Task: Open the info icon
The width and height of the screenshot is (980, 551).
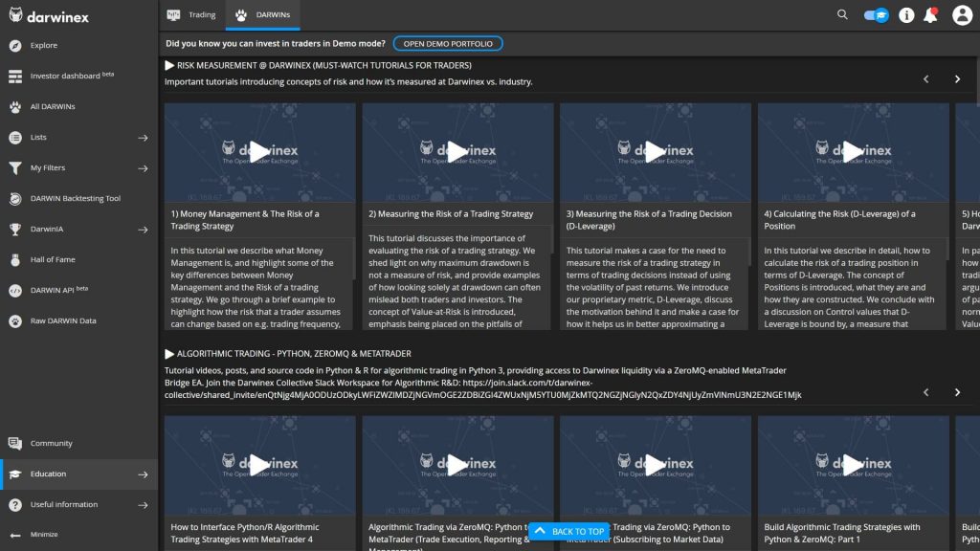Action: click(906, 15)
